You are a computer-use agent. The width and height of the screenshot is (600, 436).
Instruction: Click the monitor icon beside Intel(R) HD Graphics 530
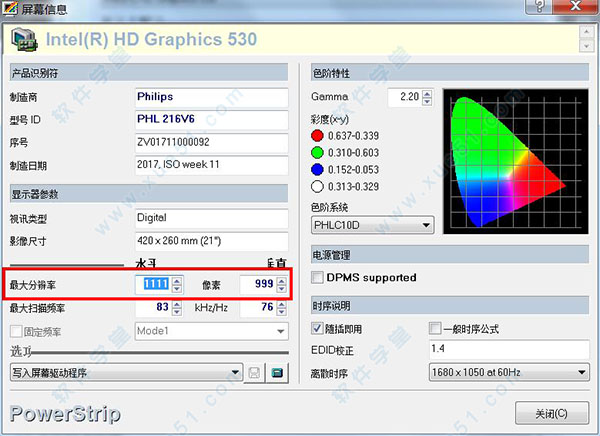click(20, 41)
